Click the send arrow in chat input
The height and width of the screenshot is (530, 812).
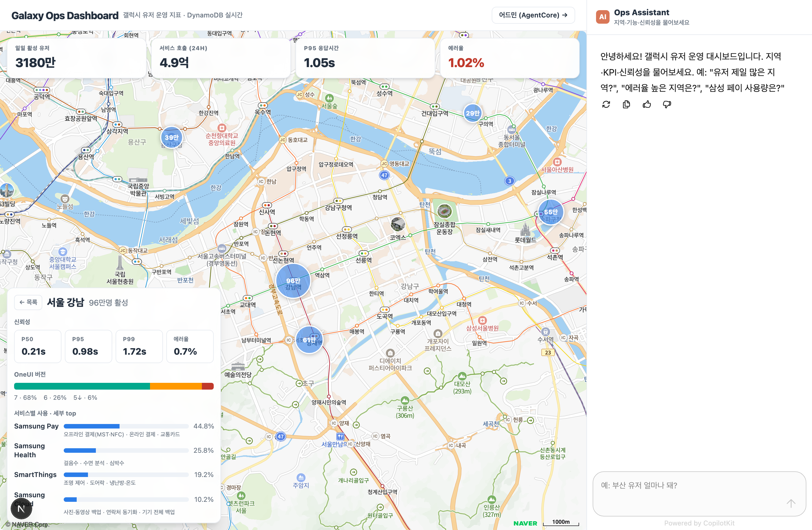pyautogui.click(x=791, y=503)
